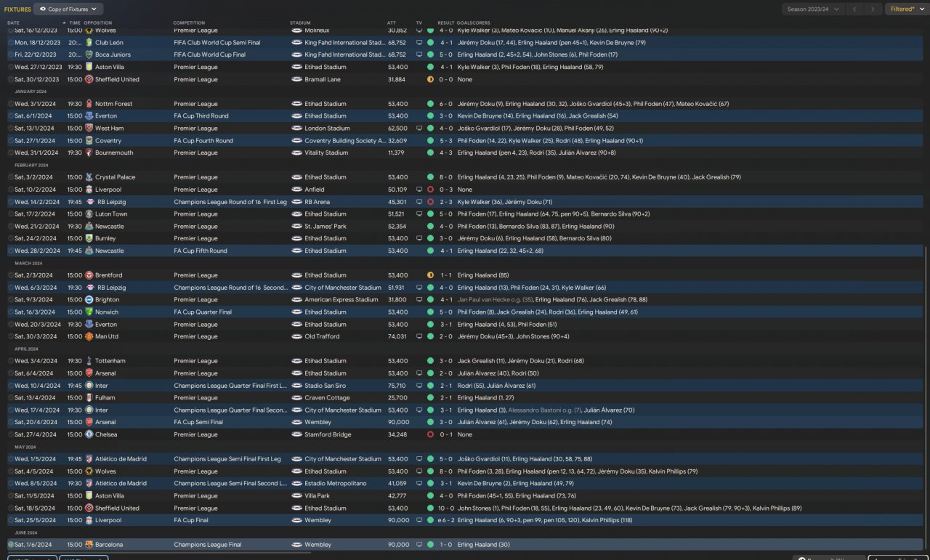Click the TV icon in the Barcelona row
930x560 pixels.
pyautogui.click(x=419, y=545)
